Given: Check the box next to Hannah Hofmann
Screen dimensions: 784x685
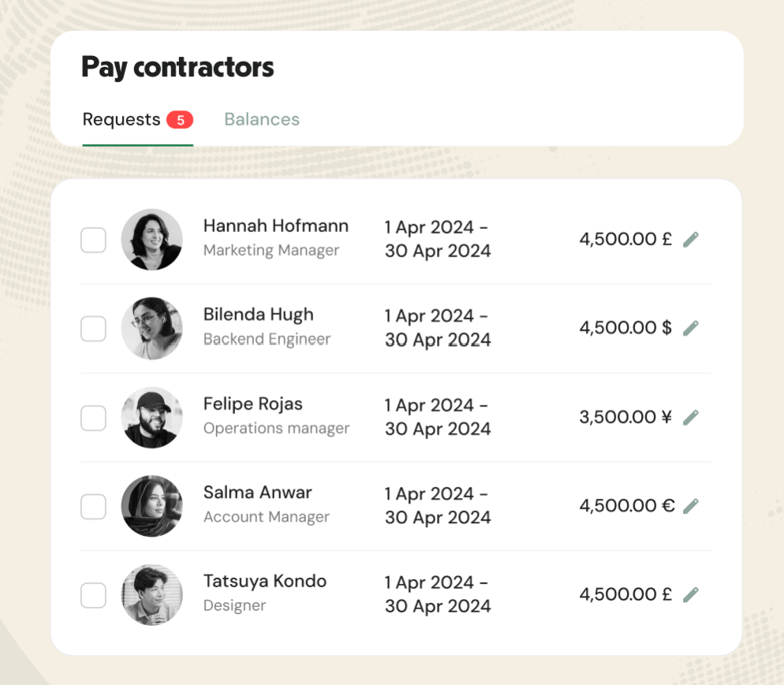Looking at the screenshot, I should (x=93, y=239).
